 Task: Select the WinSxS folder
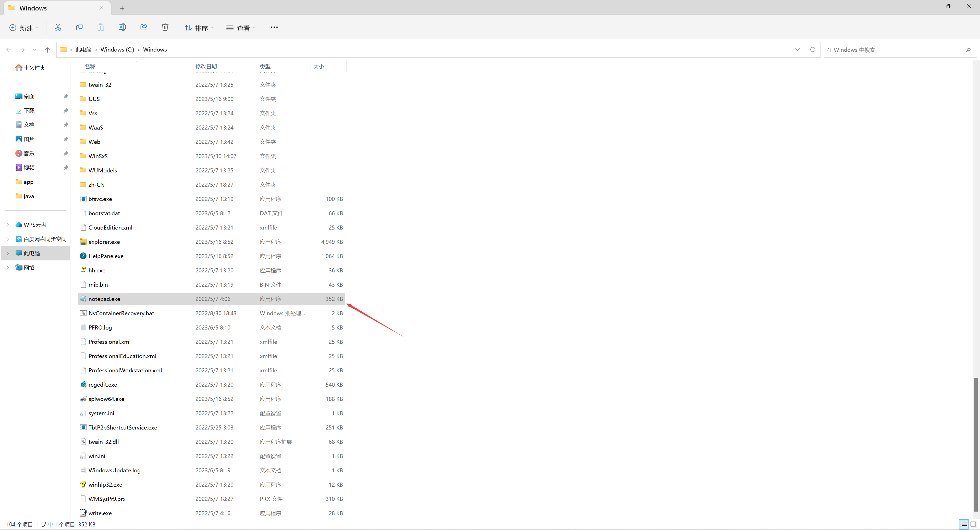211,156
